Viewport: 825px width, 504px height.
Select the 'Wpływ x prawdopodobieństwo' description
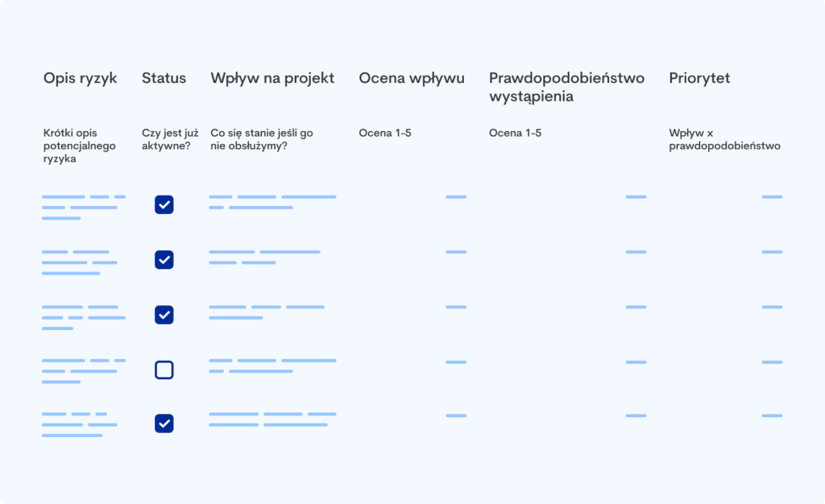tap(724, 139)
